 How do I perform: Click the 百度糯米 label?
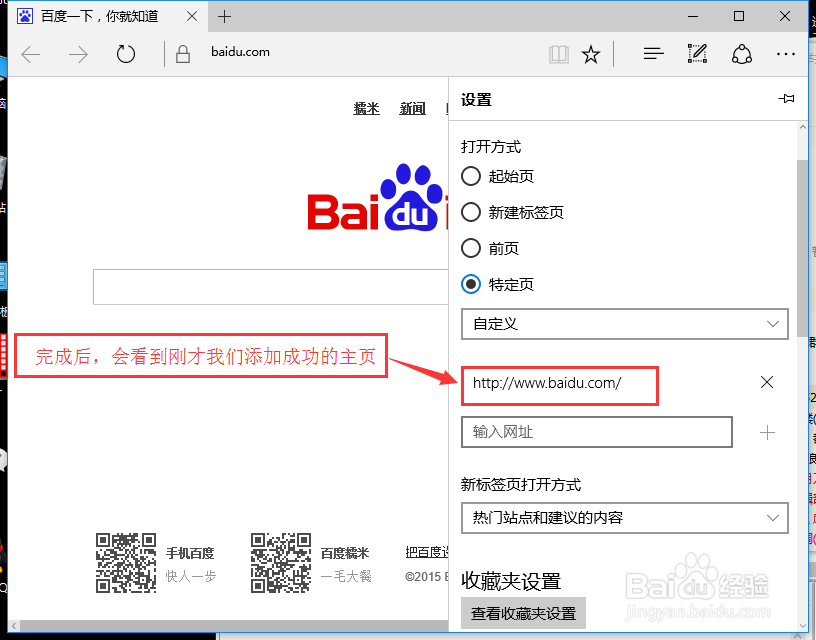(x=345, y=553)
